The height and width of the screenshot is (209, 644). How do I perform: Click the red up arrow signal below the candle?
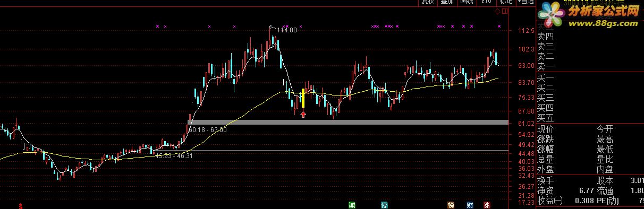click(x=303, y=114)
